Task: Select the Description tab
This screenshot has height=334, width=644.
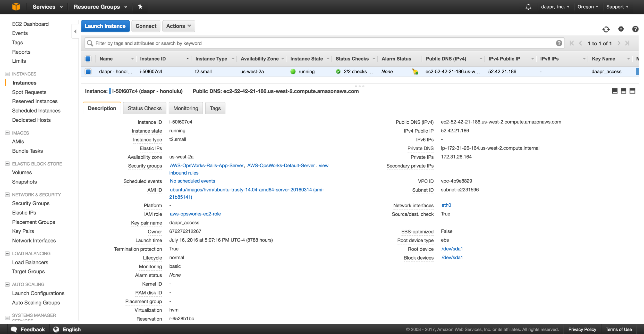Action: click(x=102, y=108)
